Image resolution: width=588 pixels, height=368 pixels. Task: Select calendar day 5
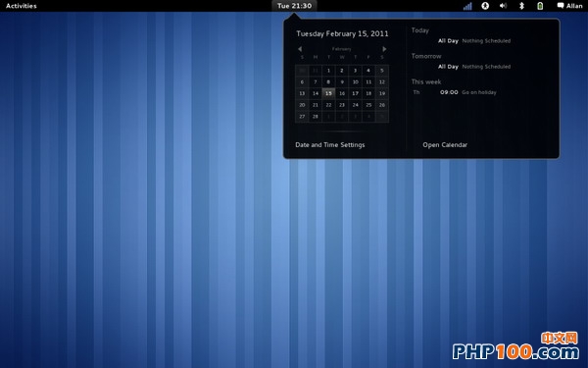pos(382,71)
